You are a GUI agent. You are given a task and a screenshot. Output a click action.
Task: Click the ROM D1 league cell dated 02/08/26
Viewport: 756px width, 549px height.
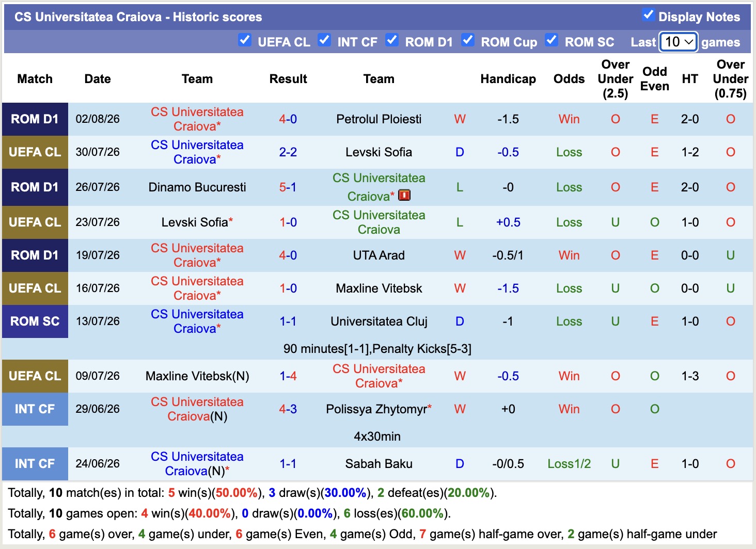pyautogui.click(x=35, y=119)
